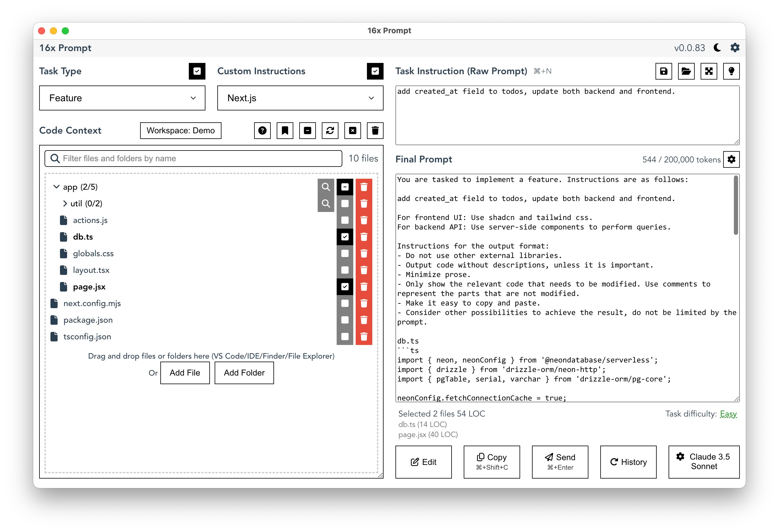The width and height of the screenshot is (779, 532).
Task: Click the save prompt icon
Action: [664, 71]
